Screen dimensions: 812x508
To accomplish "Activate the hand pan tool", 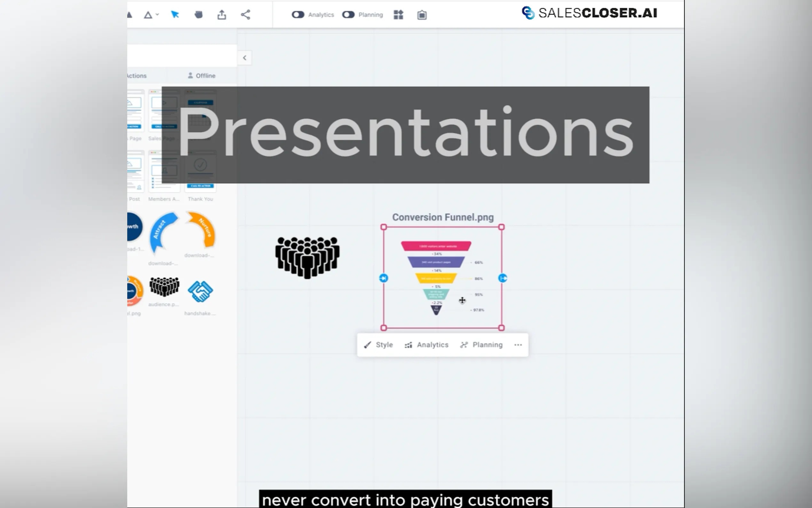I will click(x=199, y=14).
